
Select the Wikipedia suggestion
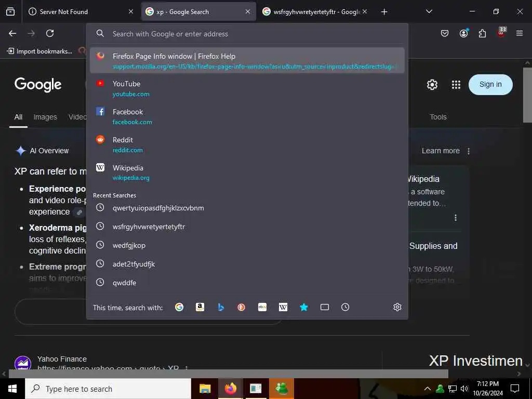pos(247,172)
